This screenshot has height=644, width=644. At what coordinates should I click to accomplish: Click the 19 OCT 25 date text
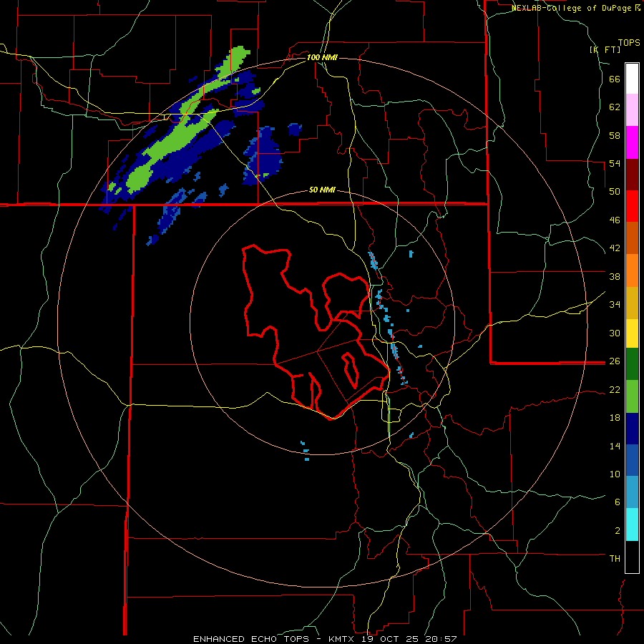pos(391,639)
